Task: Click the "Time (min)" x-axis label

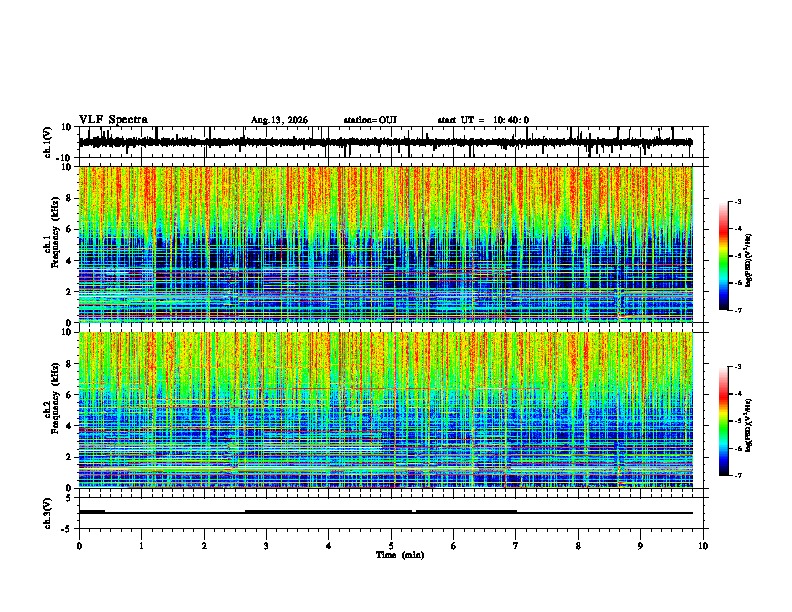Action: coord(400,555)
